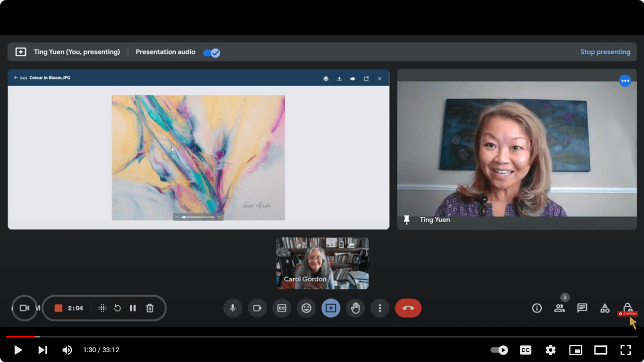
Task: Open the emoji reactions button
Action: tap(306, 308)
